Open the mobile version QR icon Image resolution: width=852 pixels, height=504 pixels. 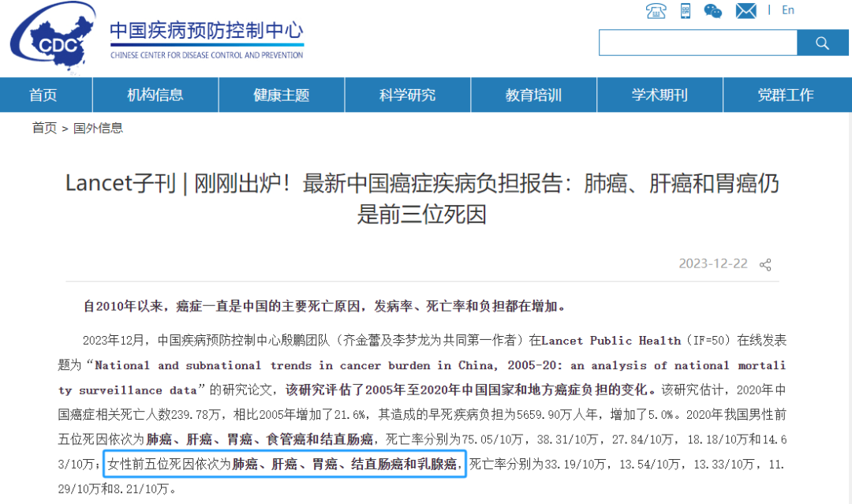coord(685,11)
